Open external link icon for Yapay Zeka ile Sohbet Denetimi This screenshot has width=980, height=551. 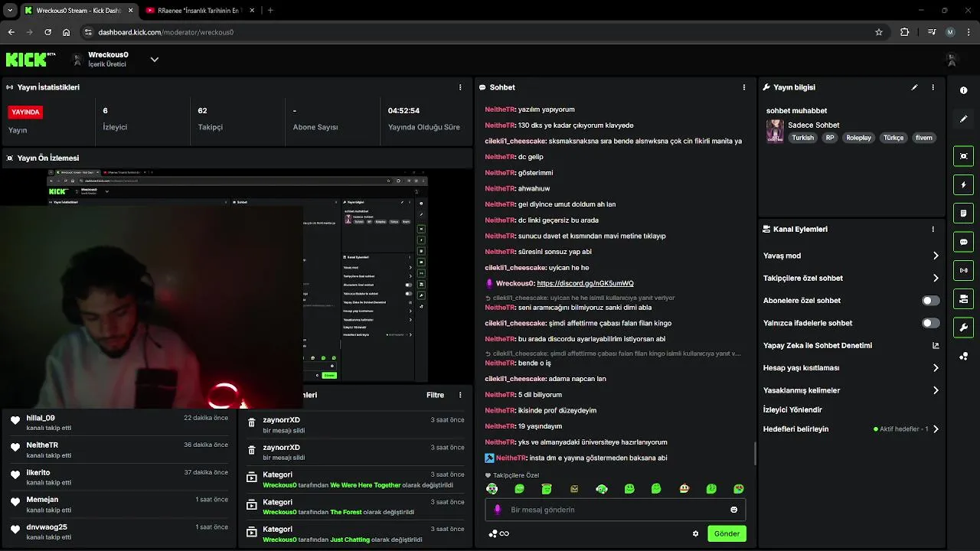(936, 345)
